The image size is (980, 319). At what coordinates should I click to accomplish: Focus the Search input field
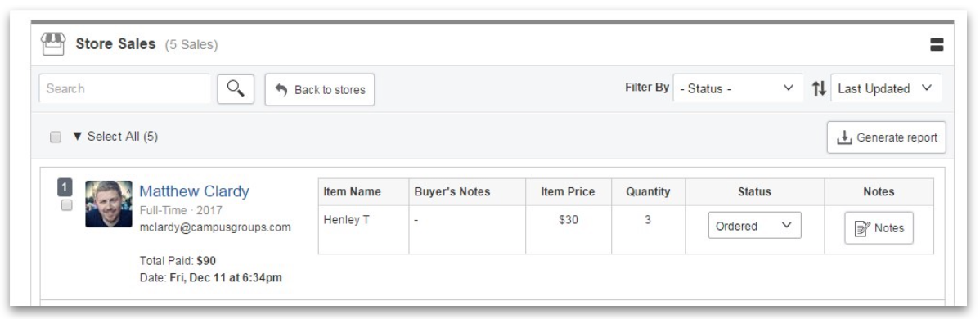[x=125, y=89]
